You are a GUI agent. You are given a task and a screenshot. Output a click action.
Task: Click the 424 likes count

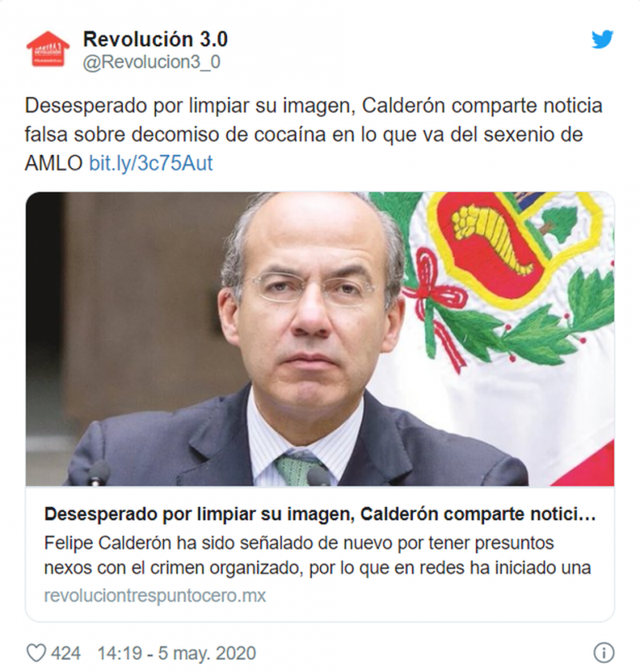(x=66, y=654)
